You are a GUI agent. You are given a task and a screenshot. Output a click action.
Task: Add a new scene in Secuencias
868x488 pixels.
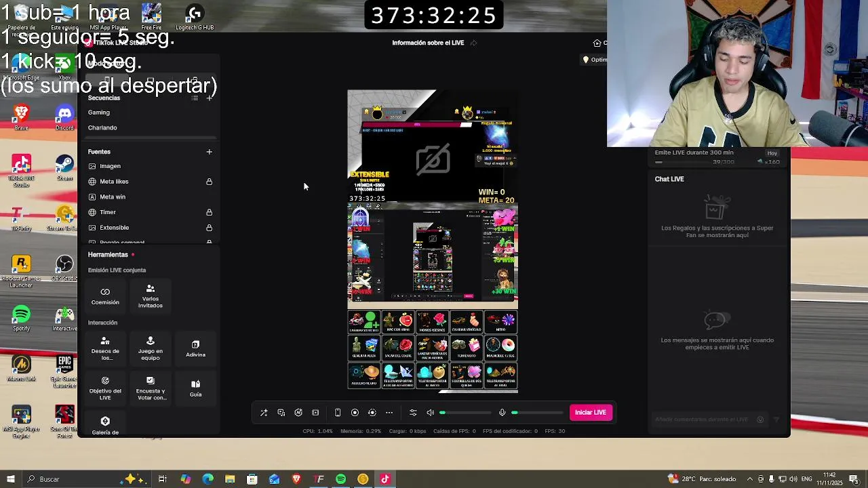tap(209, 98)
